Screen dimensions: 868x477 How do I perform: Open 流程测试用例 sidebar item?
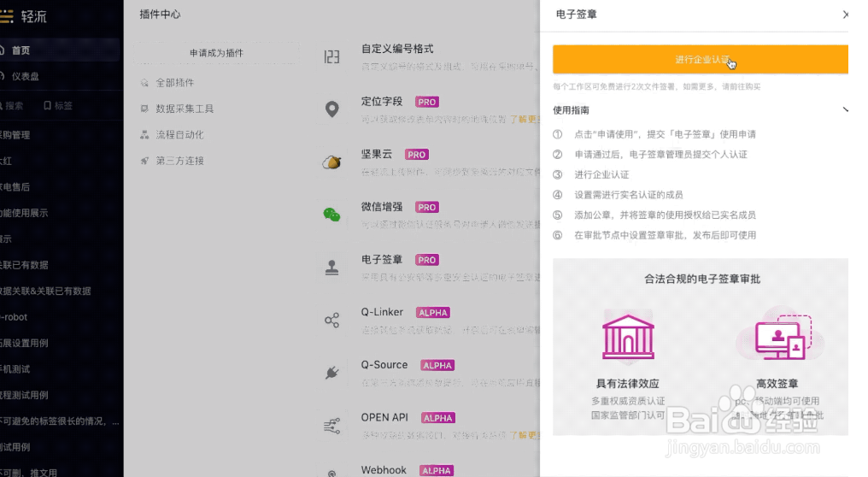(24, 395)
